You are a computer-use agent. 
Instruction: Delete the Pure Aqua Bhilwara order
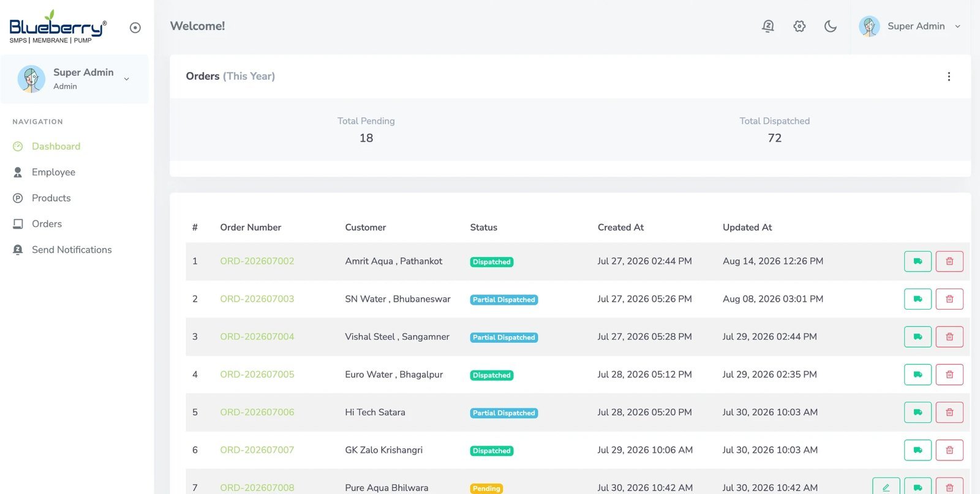949,486
